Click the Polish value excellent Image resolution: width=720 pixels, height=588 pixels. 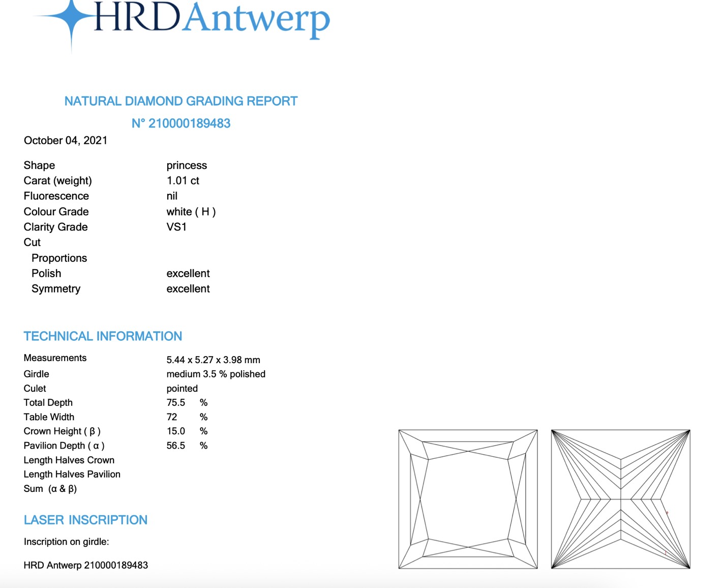tap(188, 273)
